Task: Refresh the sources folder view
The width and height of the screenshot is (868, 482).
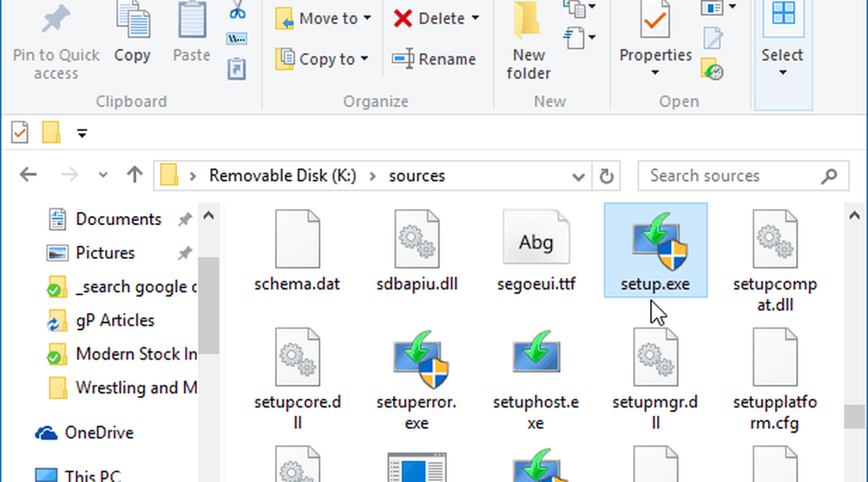Action: click(607, 175)
